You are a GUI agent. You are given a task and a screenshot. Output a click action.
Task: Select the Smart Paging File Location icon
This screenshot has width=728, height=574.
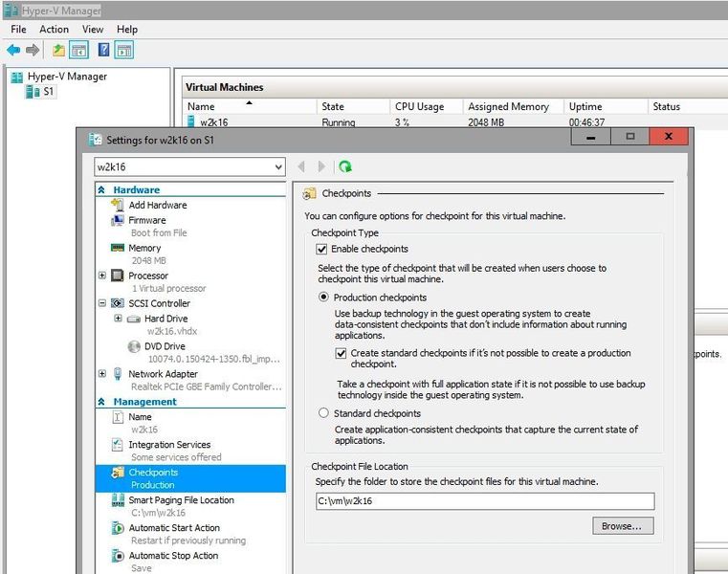(118, 499)
